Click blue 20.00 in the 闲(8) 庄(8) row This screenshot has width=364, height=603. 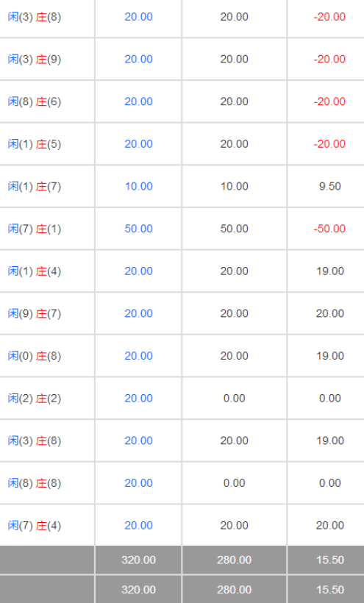(x=139, y=483)
